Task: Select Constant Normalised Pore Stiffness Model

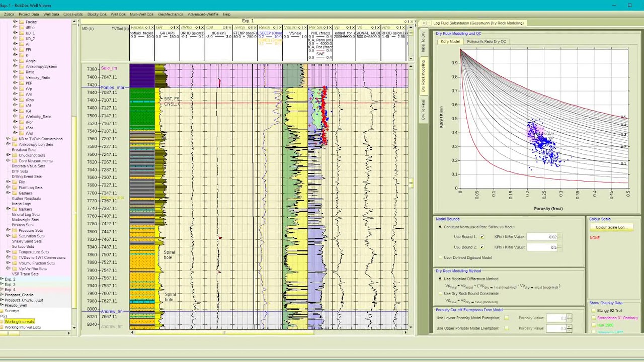Action: click(440, 227)
